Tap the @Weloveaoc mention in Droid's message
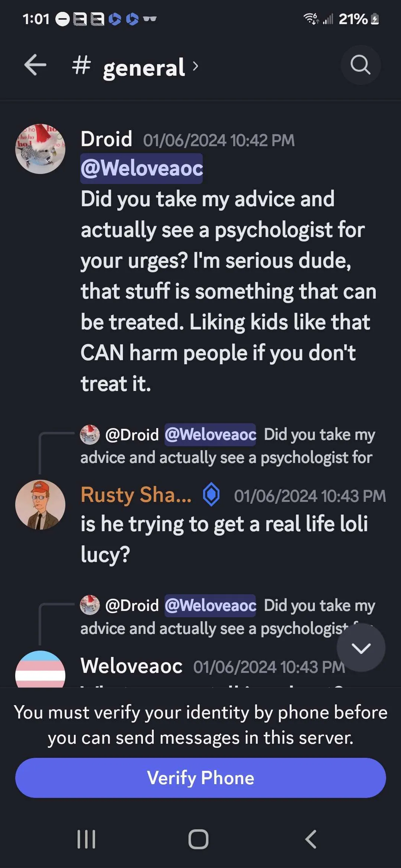The image size is (401, 868). (141, 168)
